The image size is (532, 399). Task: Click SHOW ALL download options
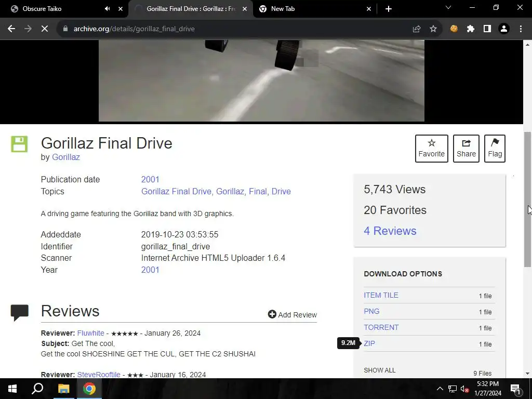(380, 370)
